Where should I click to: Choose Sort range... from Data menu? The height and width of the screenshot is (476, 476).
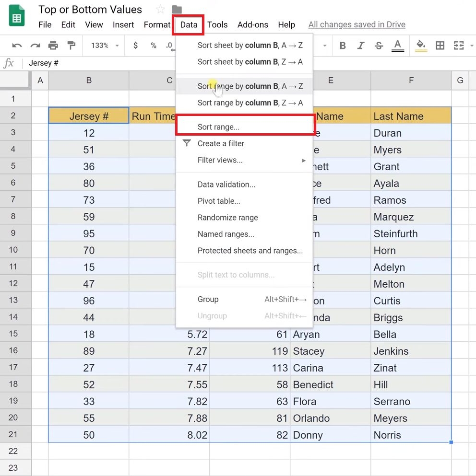click(218, 127)
